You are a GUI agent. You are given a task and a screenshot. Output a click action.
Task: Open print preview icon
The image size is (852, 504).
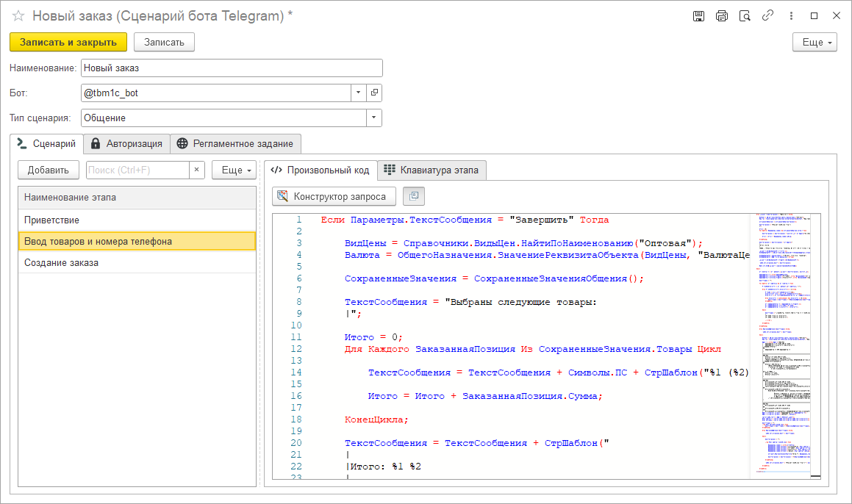pyautogui.click(x=745, y=16)
